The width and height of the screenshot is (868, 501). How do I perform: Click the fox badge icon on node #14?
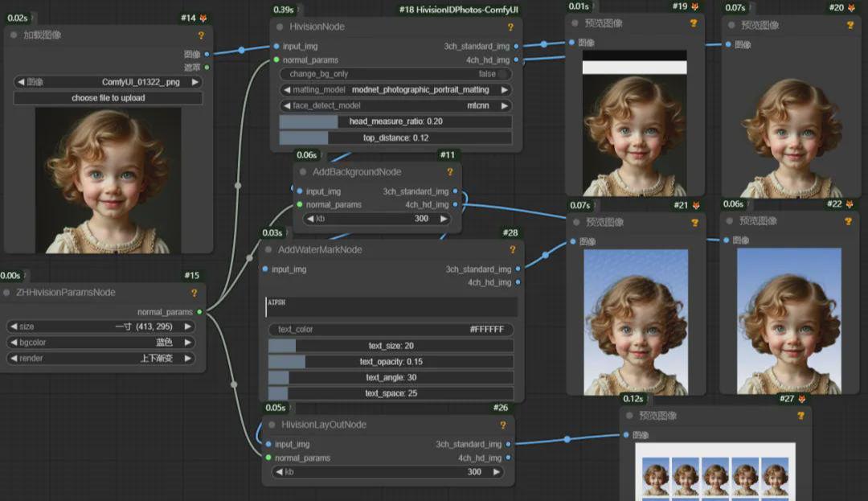click(x=203, y=18)
